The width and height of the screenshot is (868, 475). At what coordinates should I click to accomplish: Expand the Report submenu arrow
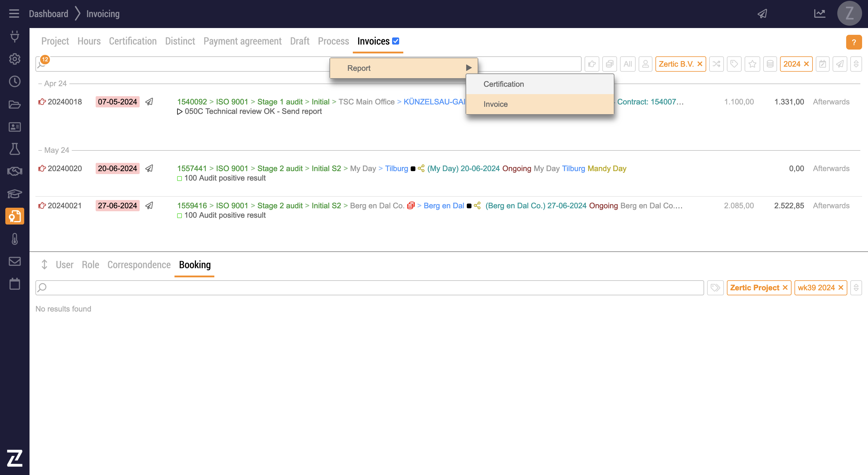click(468, 68)
